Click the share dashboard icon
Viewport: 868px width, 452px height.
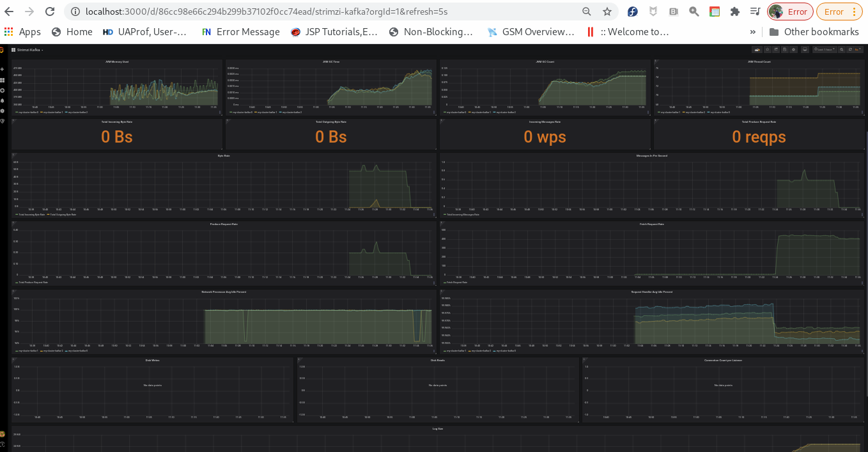[x=776, y=50]
